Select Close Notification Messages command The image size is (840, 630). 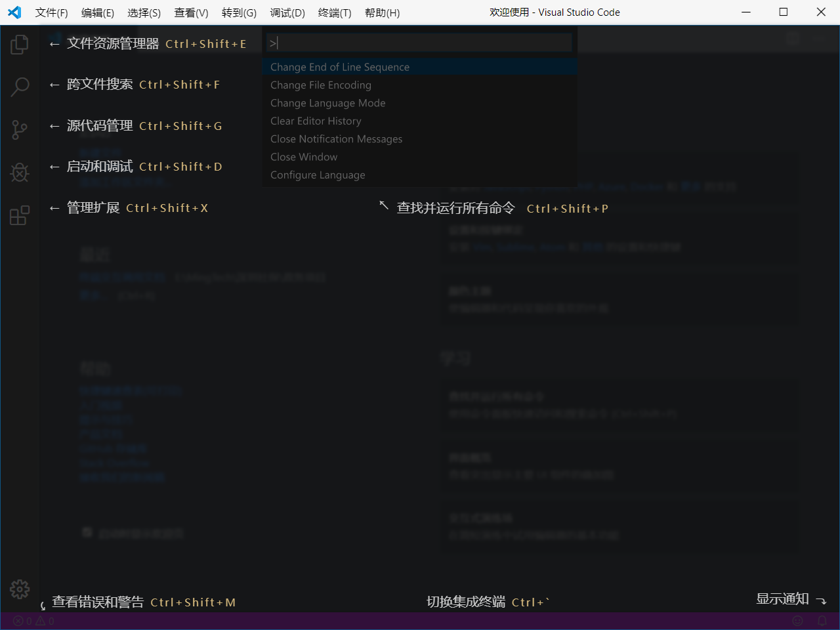(x=420, y=139)
